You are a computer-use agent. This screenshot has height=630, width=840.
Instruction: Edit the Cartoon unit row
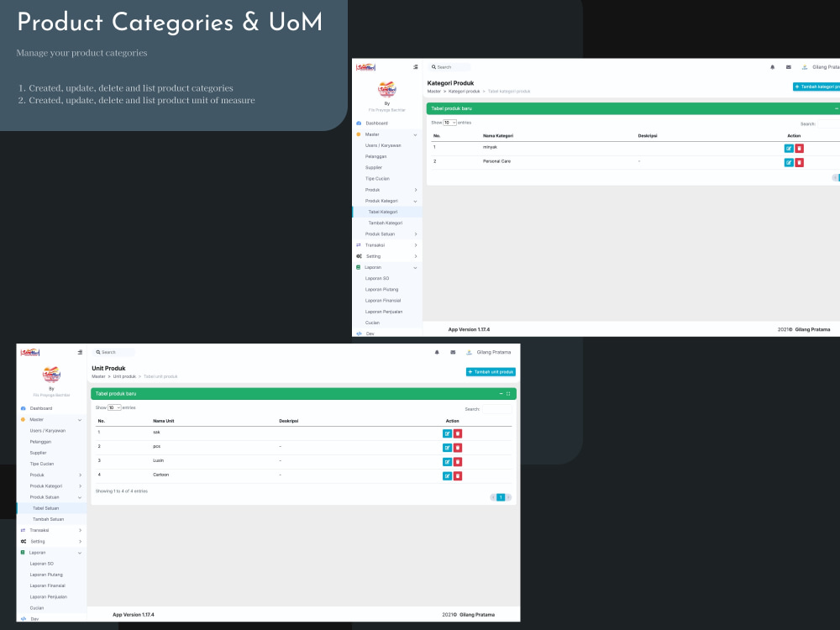click(448, 475)
